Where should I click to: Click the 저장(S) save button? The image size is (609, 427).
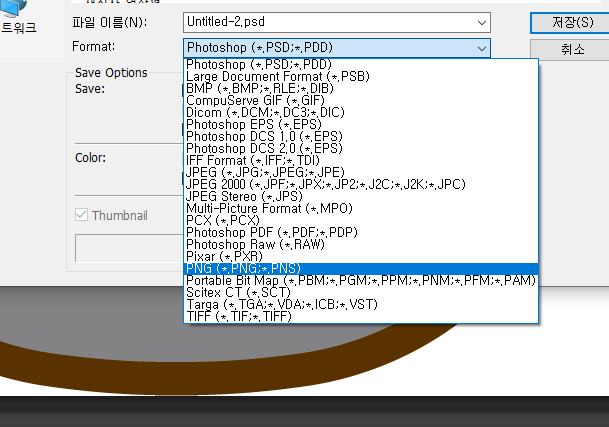coord(572,23)
